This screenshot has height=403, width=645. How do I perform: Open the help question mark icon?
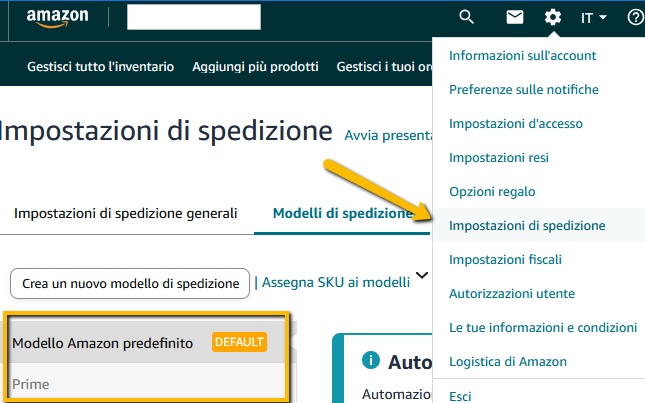[x=636, y=17]
